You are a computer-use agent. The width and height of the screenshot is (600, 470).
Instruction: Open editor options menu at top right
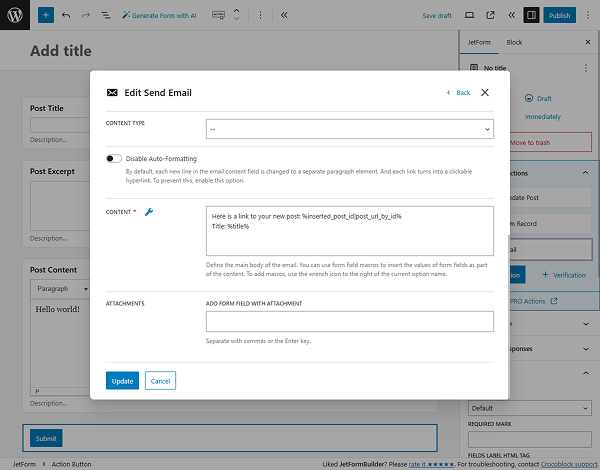[588, 15]
